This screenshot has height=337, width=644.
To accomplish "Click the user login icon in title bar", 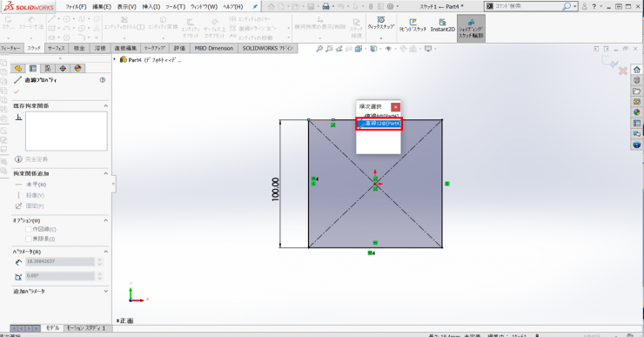I will tap(584, 7).
